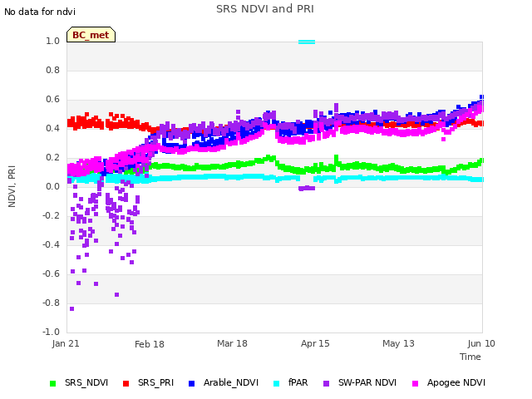The image size is (532, 399).
Task: Toggle the Apogee NDVI legend label
Action: (456, 382)
